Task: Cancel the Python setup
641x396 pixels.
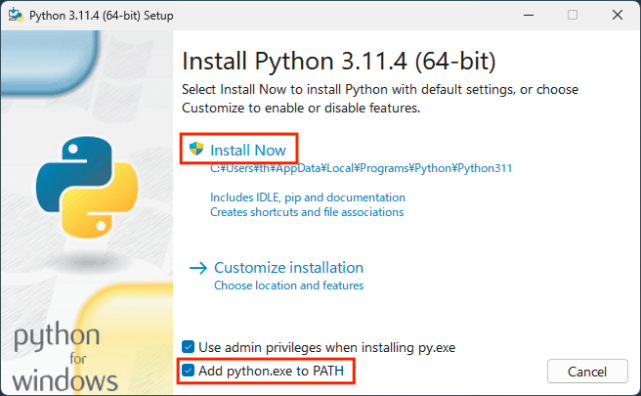Action: coord(587,371)
